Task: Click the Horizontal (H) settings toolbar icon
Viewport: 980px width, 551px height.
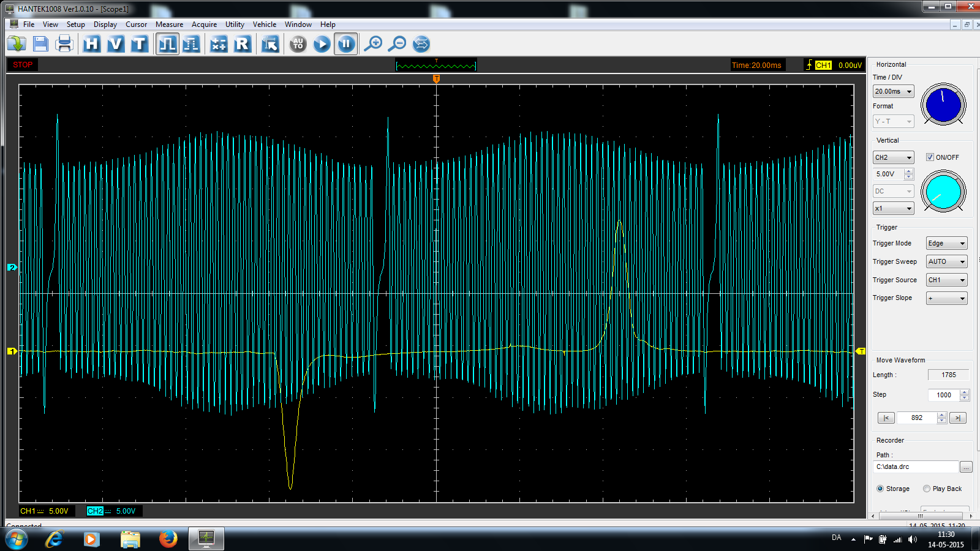Action: tap(91, 44)
